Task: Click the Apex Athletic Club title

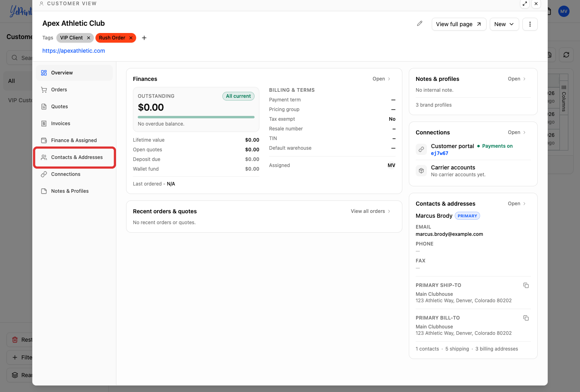Action: pyautogui.click(x=74, y=23)
